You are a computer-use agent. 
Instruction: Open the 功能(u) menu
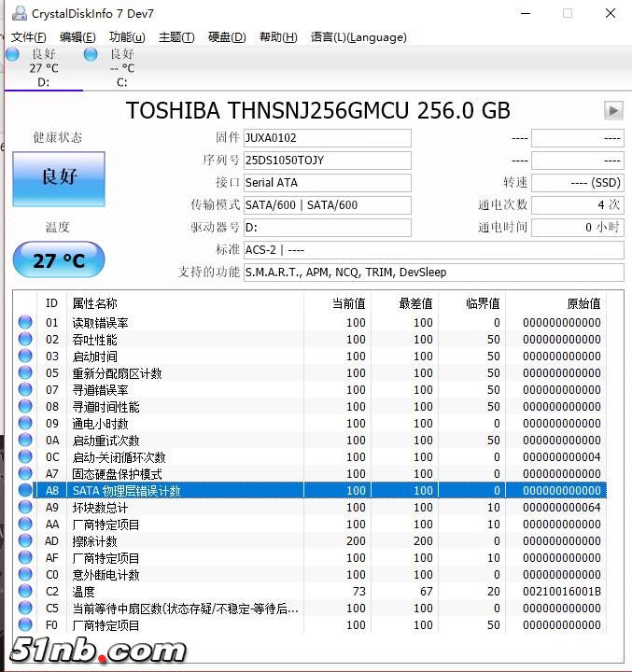(127, 37)
